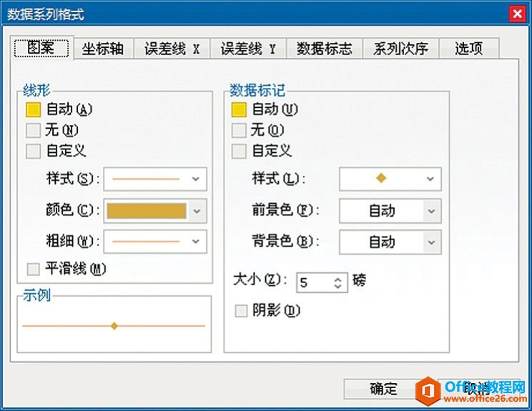Open the 误差线 X tab
This screenshot has width=532, height=411.
172,49
